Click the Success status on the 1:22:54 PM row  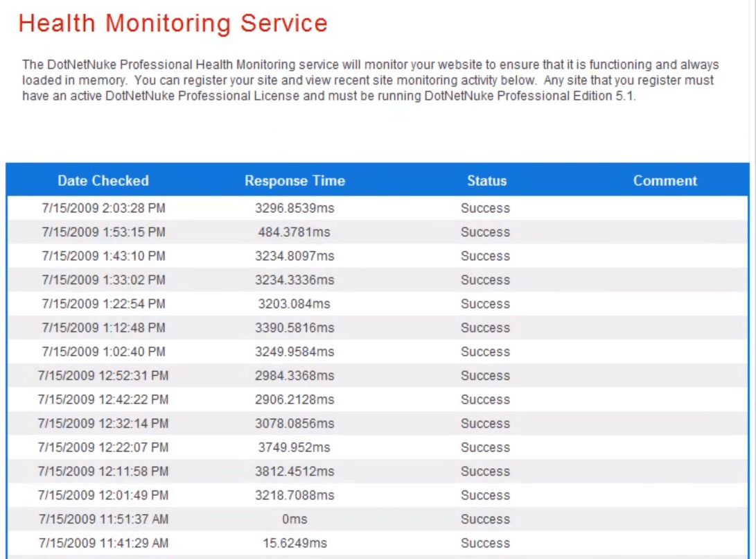click(485, 304)
